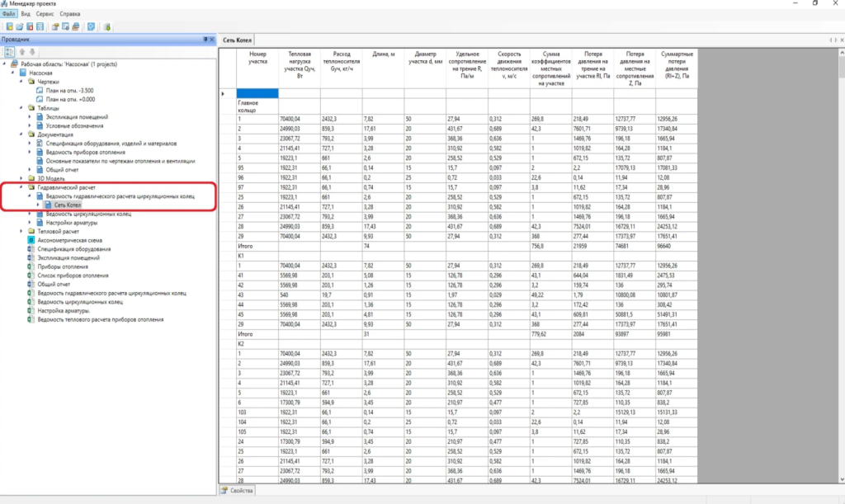This screenshot has height=504, width=845.
Task: Click the Аксонометрическая схема document icon
Action: pyautogui.click(x=30, y=240)
